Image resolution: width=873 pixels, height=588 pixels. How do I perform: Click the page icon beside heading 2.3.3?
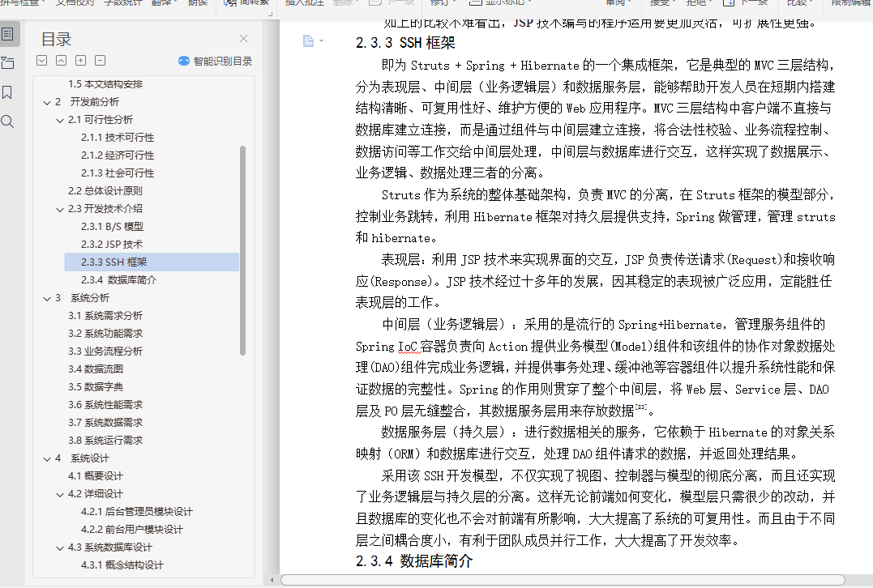click(308, 40)
